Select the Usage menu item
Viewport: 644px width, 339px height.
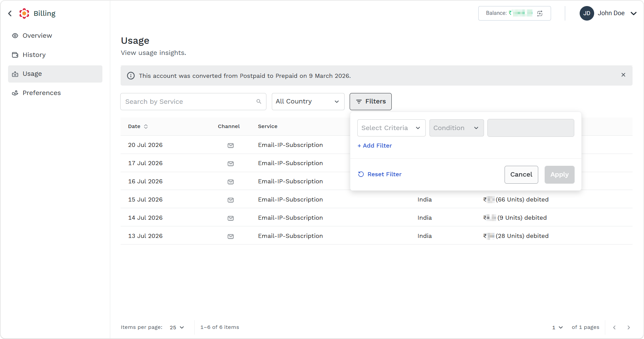55,74
